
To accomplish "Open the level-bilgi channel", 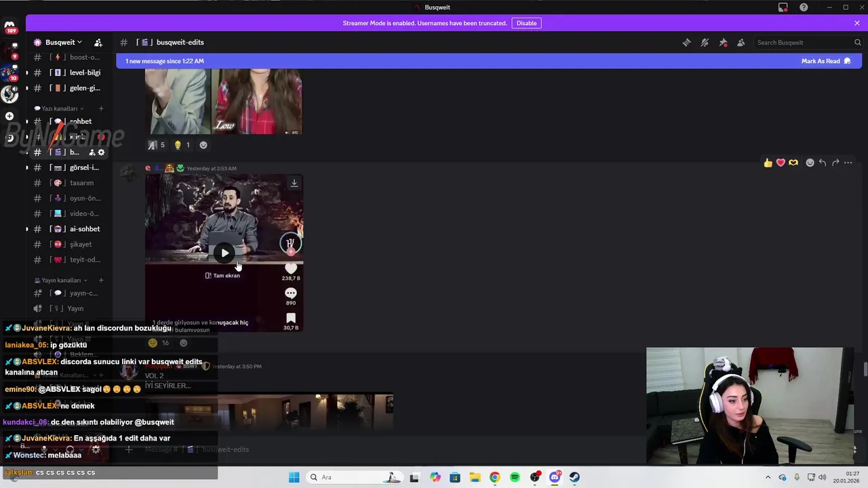I will coord(69,73).
